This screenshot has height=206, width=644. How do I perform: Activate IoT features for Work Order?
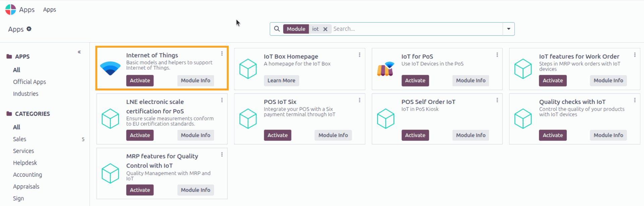(x=553, y=81)
